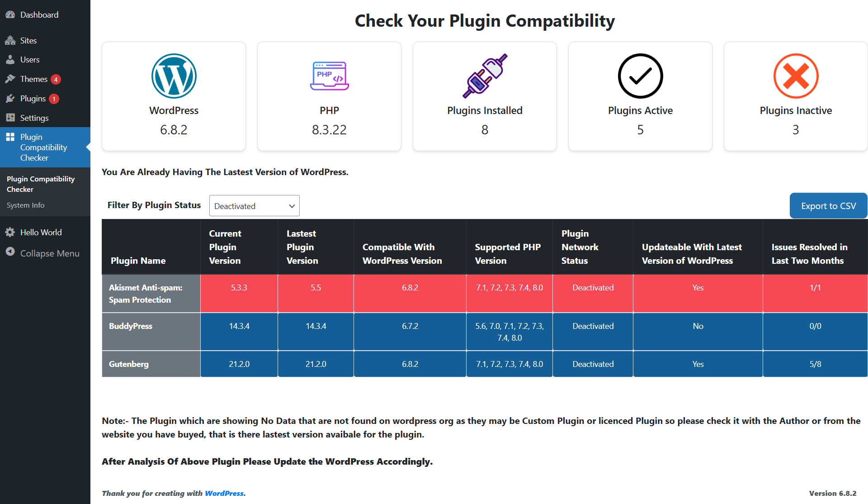Click the WordPress logo in version card

(174, 76)
